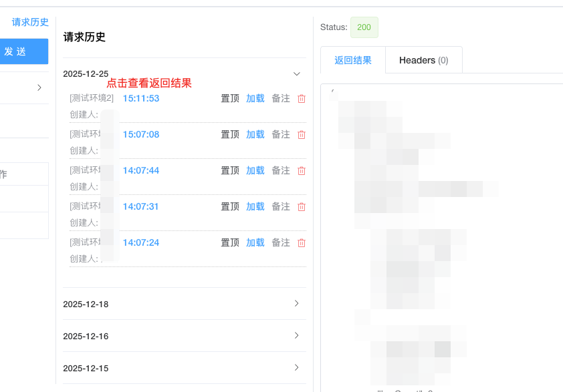
Task: Add a 备注 note to 14:07:31 record
Action: 281,207
